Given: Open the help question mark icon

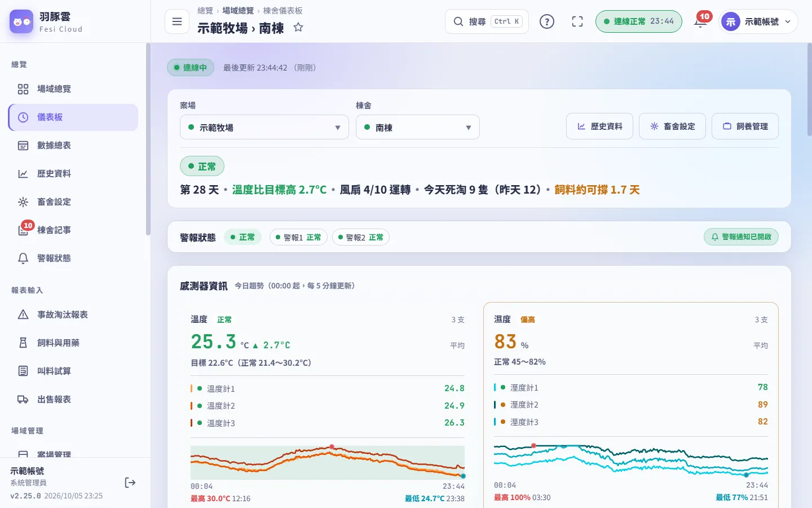Looking at the screenshot, I should click(547, 21).
